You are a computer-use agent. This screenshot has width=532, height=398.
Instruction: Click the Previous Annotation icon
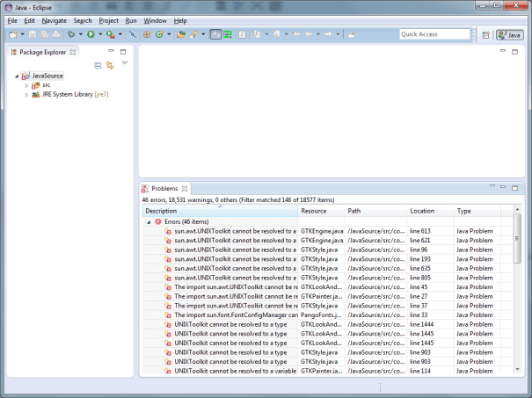(277, 34)
